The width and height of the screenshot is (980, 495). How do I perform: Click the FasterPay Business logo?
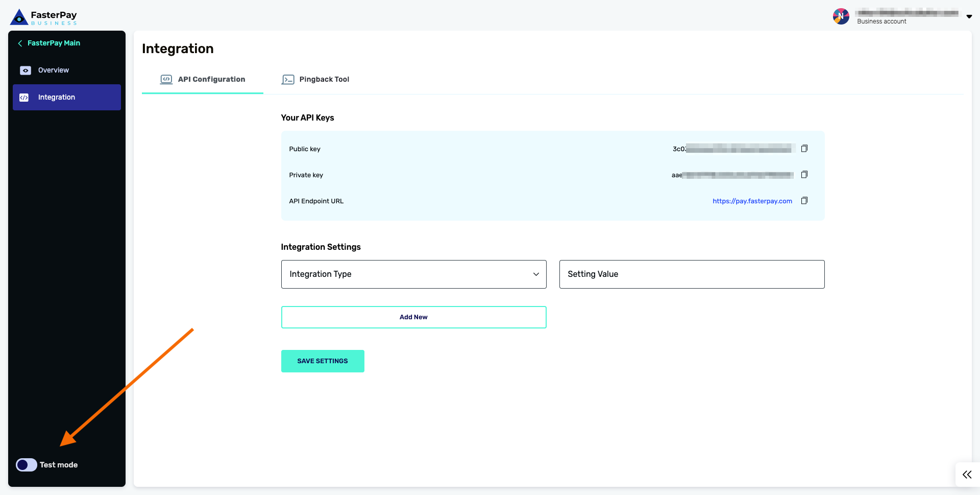43,17
